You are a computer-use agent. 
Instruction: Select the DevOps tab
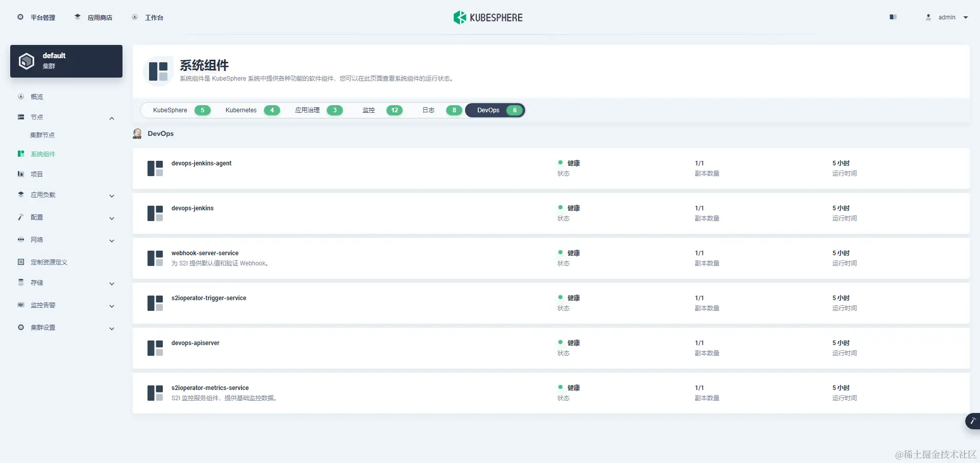coord(495,110)
